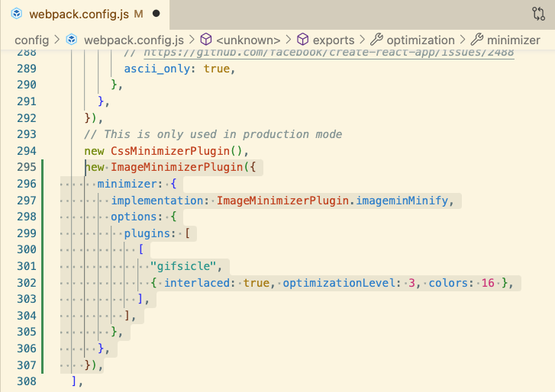Viewport: 555px width, 392px height.
Task: Open the webpack.config.js editor tab
Action: 86,14
